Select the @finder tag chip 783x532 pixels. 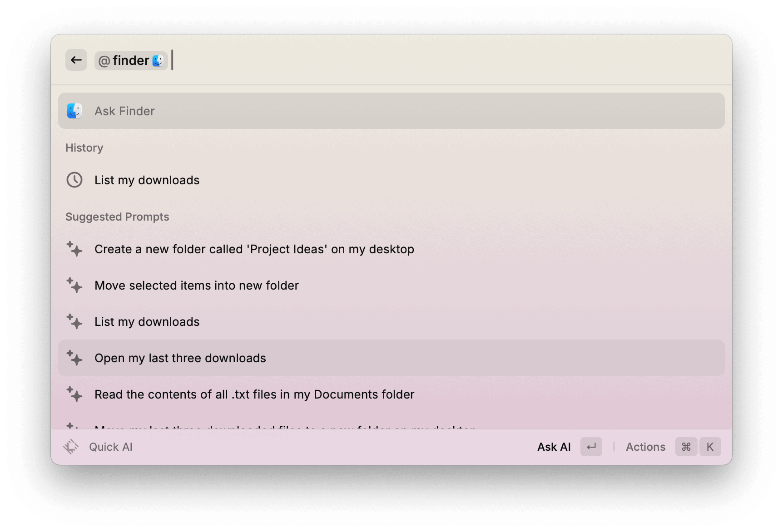pos(131,60)
